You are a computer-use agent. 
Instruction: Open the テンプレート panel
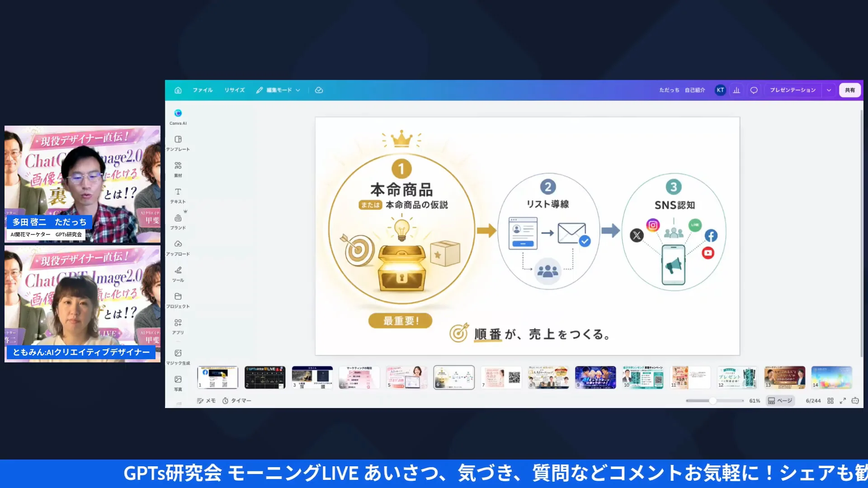pos(178,143)
